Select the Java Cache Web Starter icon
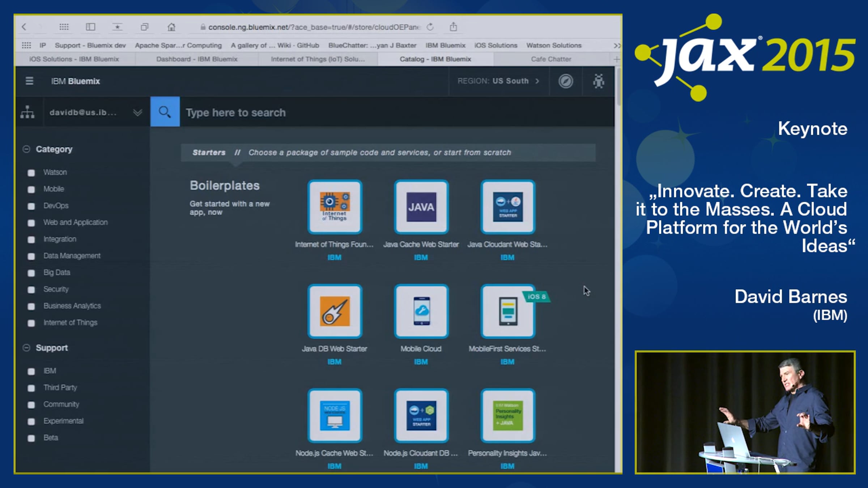868x488 pixels. [x=421, y=207]
